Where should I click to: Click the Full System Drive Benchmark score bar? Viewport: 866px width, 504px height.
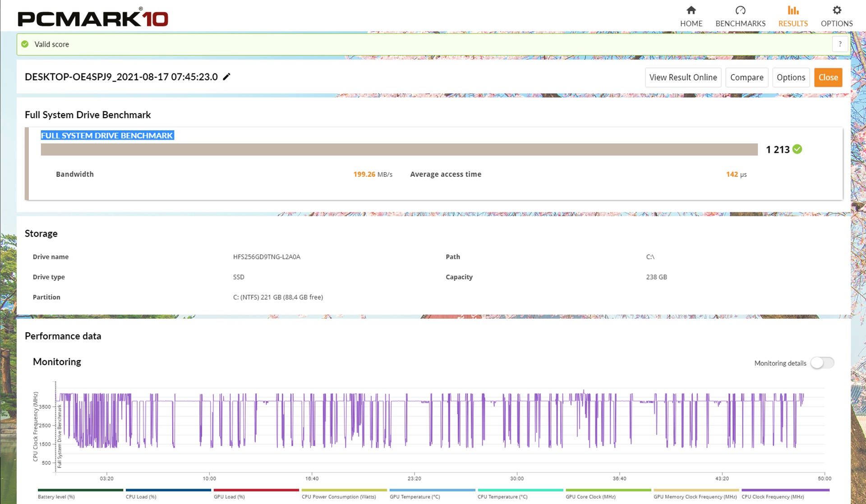pyautogui.click(x=399, y=150)
